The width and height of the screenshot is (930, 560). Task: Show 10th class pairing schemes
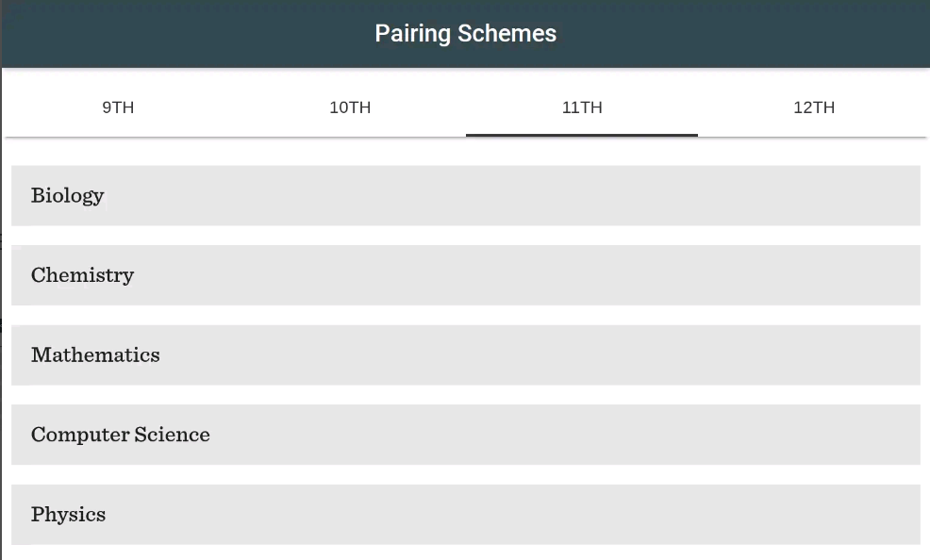[x=350, y=107]
